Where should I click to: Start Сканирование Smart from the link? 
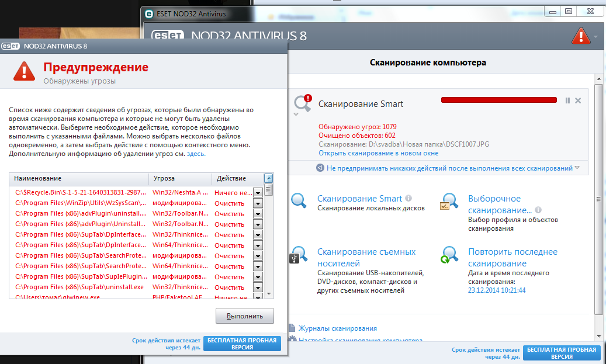[x=359, y=198]
